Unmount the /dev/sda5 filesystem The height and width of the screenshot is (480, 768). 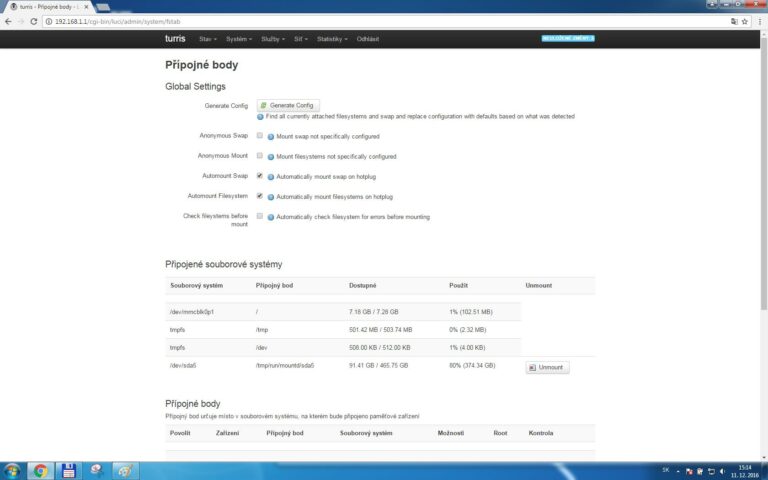(x=547, y=367)
